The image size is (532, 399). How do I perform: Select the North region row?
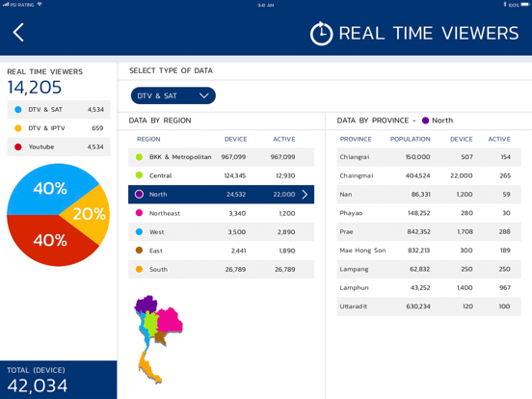(x=222, y=195)
